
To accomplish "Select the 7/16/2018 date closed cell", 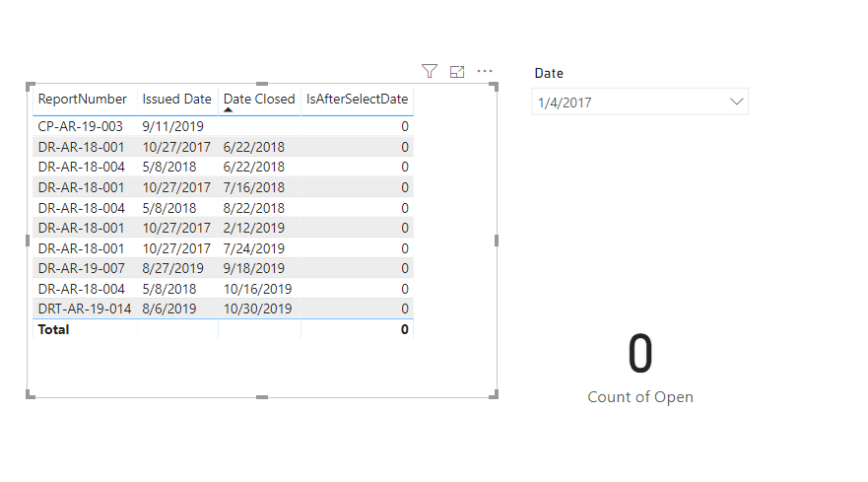I will point(253,187).
